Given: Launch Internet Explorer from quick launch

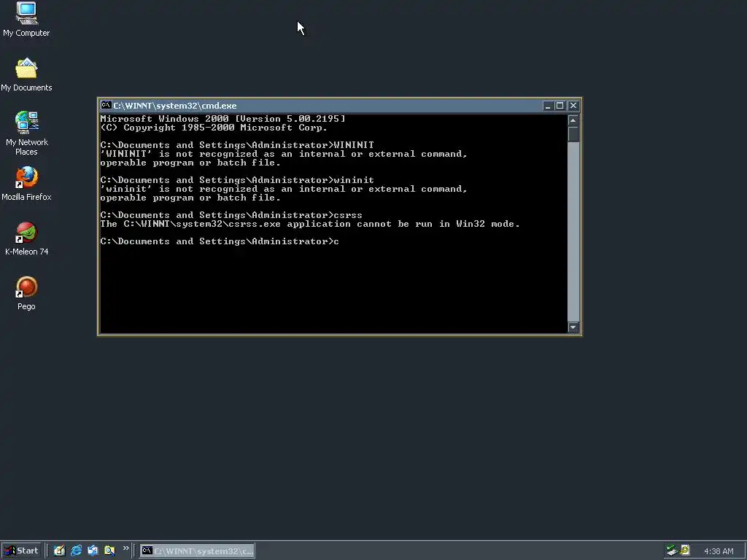Looking at the screenshot, I should tap(76, 551).
